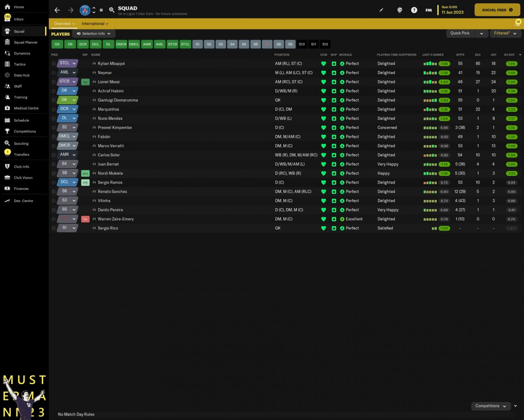Open Warren Zaïre-Emery's player profile
Screen dimensions: 524x420
coord(116,219)
